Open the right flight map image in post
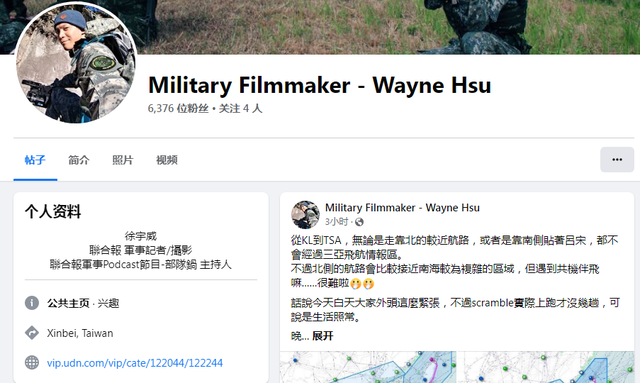This screenshot has width=640, height=383. point(546,367)
